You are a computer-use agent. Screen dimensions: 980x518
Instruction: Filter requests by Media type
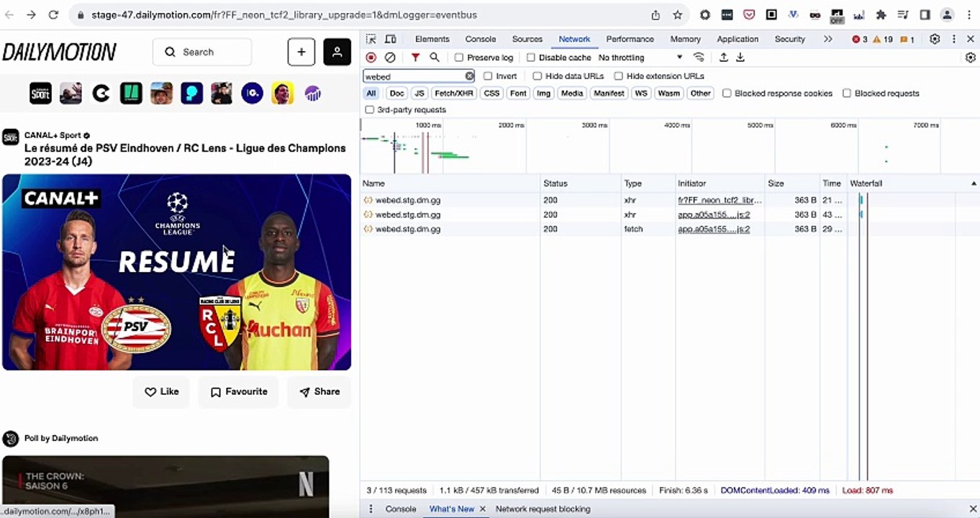pyautogui.click(x=572, y=94)
